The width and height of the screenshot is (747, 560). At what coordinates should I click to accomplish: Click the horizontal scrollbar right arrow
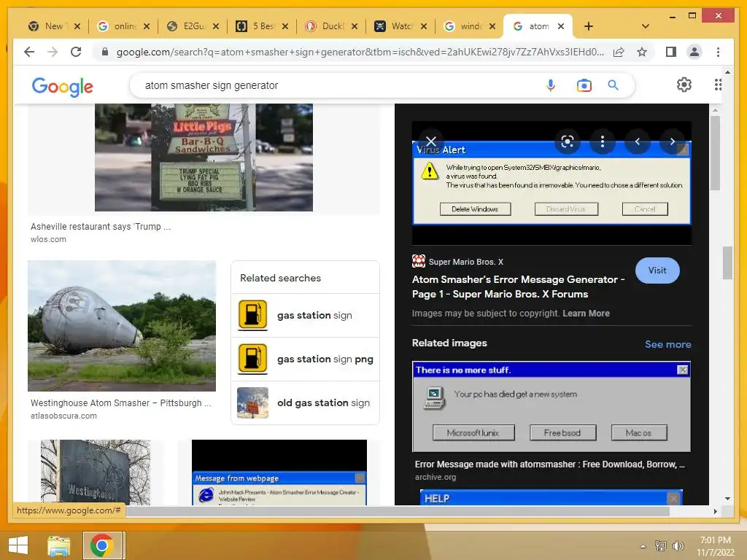[x=715, y=511]
